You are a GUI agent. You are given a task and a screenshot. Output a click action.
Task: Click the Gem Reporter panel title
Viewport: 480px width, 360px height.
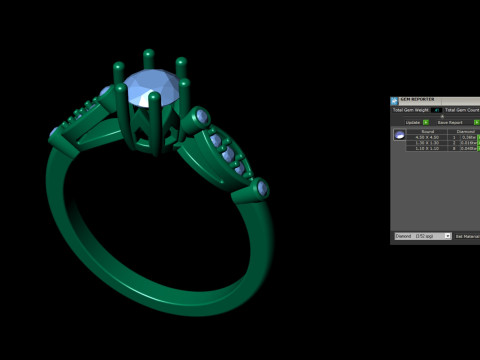click(417, 99)
